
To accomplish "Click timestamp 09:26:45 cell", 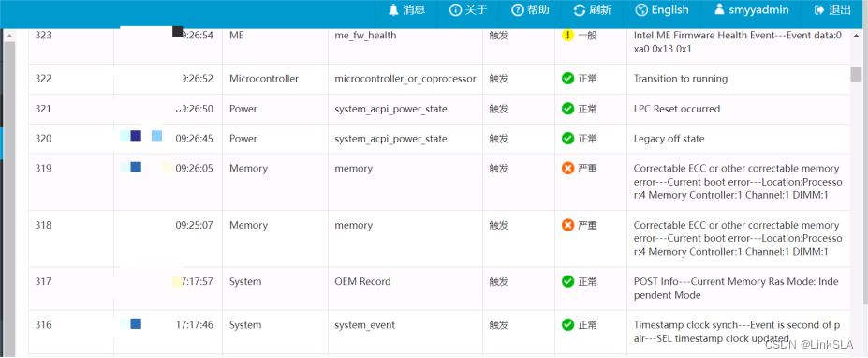I will point(195,139).
